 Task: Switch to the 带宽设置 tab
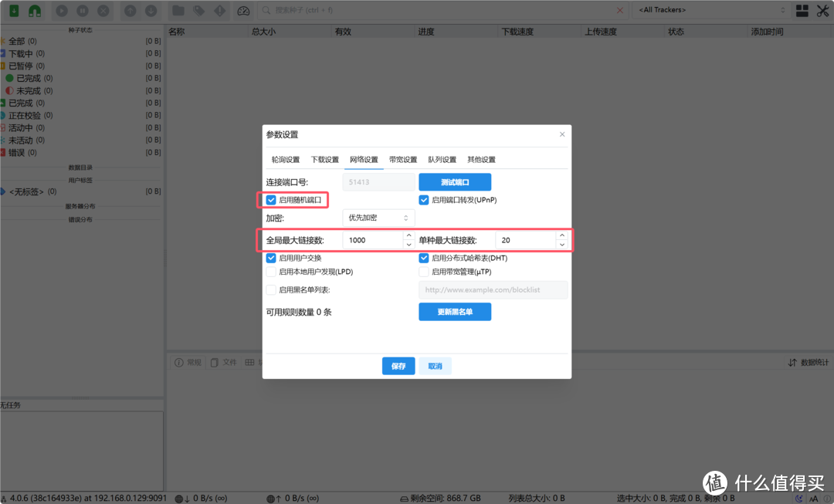point(402,159)
